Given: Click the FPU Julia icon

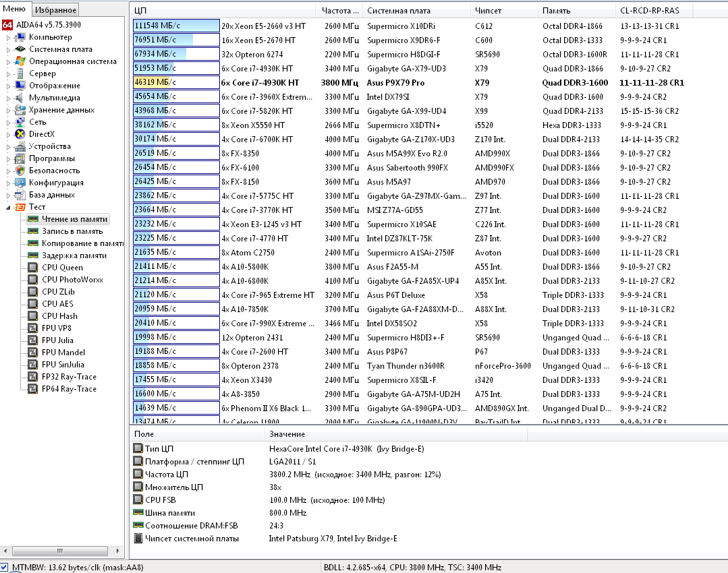Looking at the screenshot, I should [33, 340].
